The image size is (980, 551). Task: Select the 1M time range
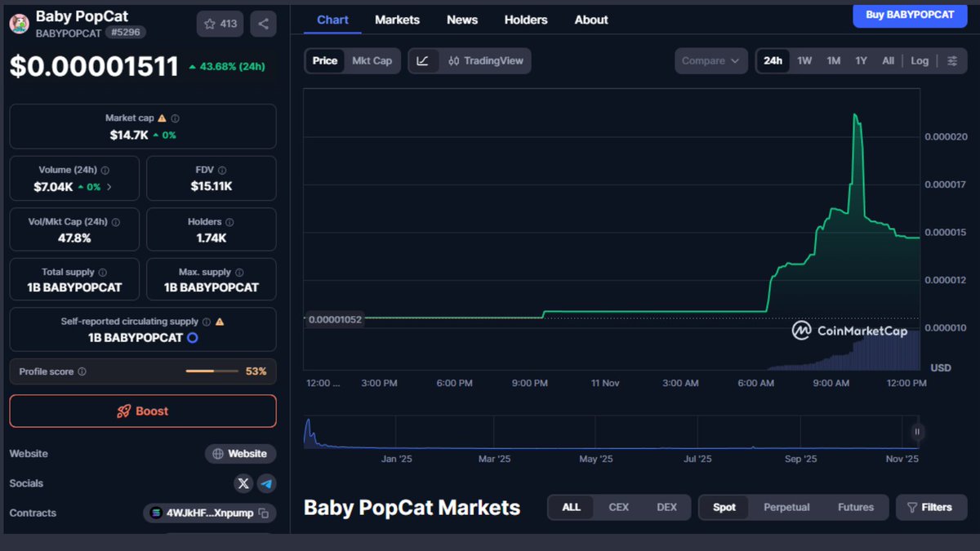coord(833,61)
